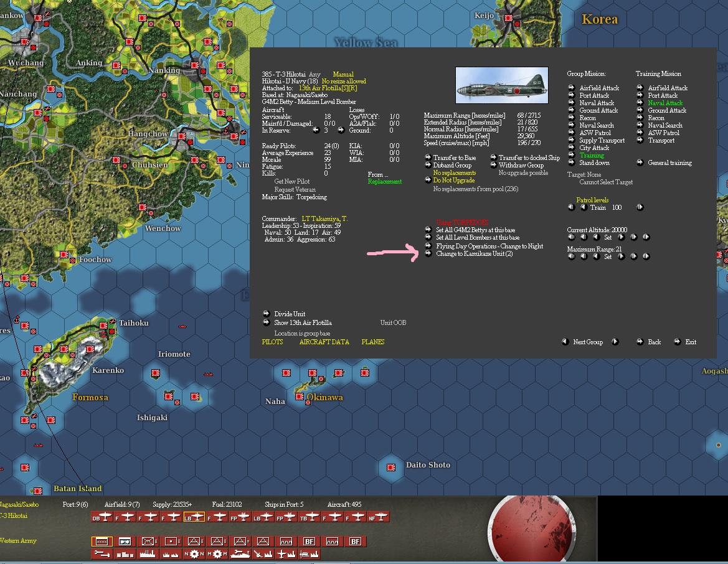The height and width of the screenshot is (564, 728).
Task: Click the Nagasaki/Sasebo base name
Action: pos(19,505)
